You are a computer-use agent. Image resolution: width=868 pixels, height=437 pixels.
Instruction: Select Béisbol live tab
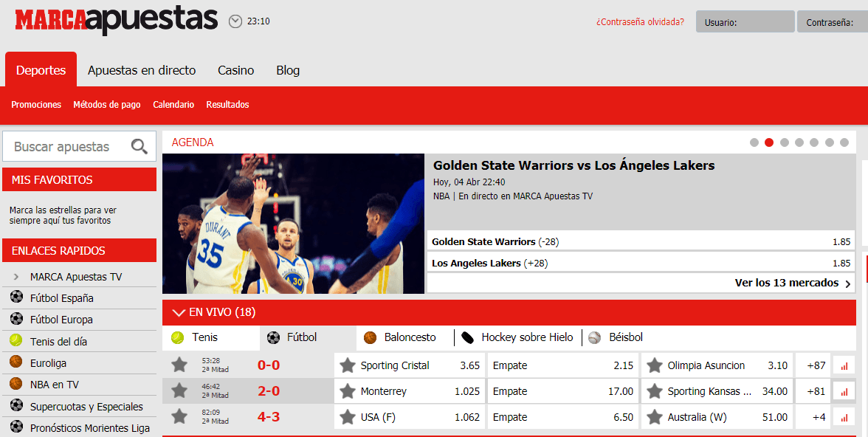tap(616, 337)
